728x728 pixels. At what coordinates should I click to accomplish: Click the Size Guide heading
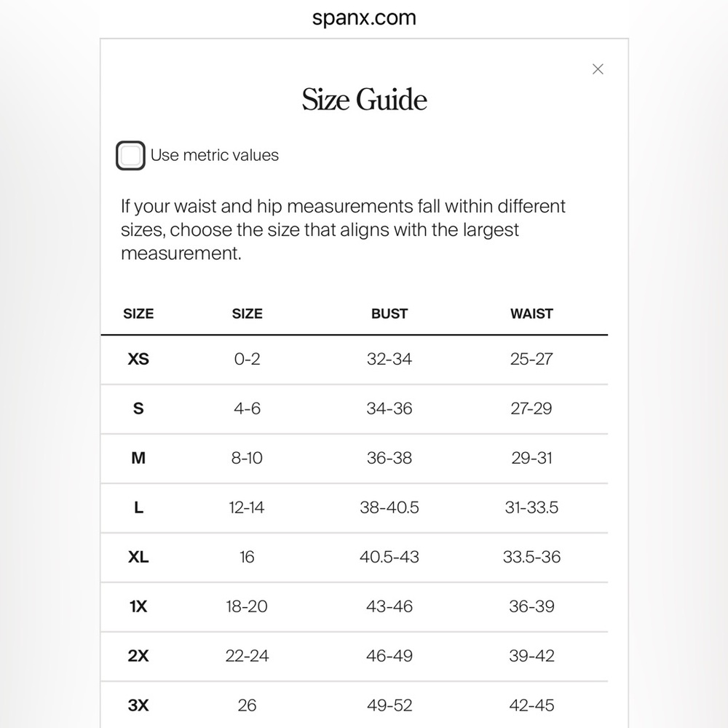tap(364, 100)
